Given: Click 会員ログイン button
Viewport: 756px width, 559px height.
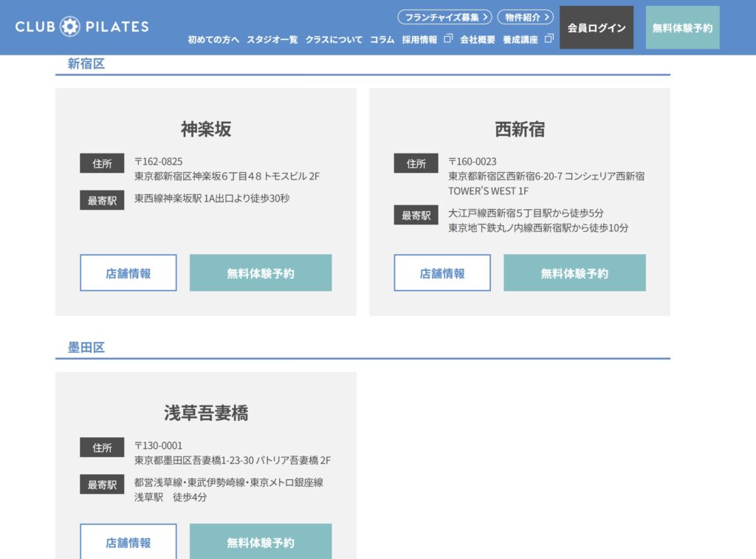Looking at the screenshot, I should (597, 27).
